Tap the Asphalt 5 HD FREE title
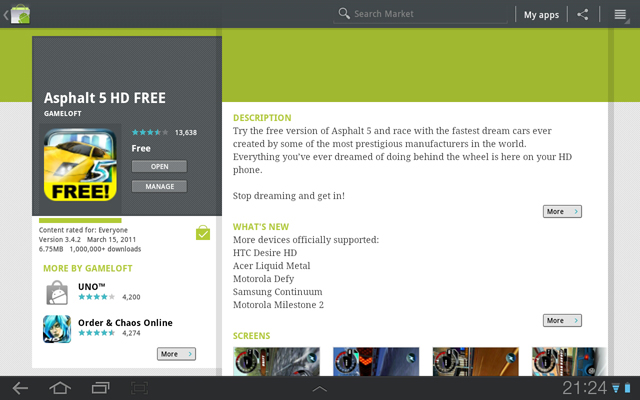Image resolution: width=640 pixels, height=400 pixels. [105, 98]
